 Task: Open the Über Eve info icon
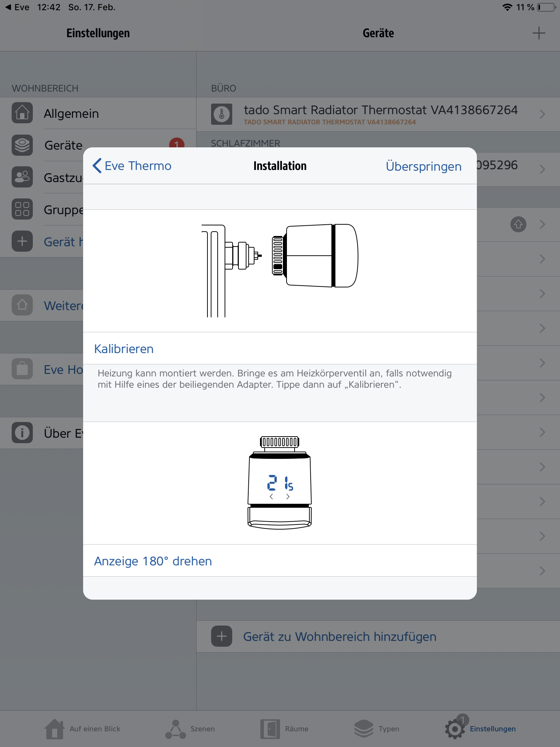pos(22,433)
